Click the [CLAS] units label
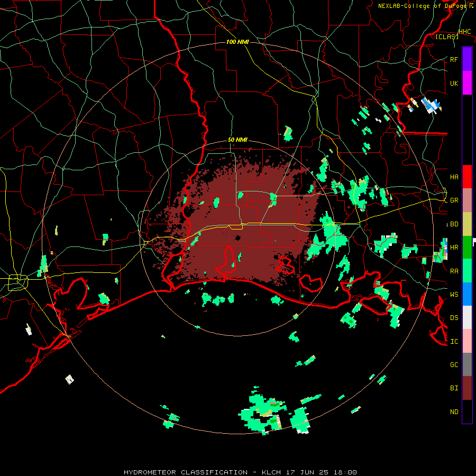Image resolution: width=476 pixels, height=476 pixels. pos(447,36)
